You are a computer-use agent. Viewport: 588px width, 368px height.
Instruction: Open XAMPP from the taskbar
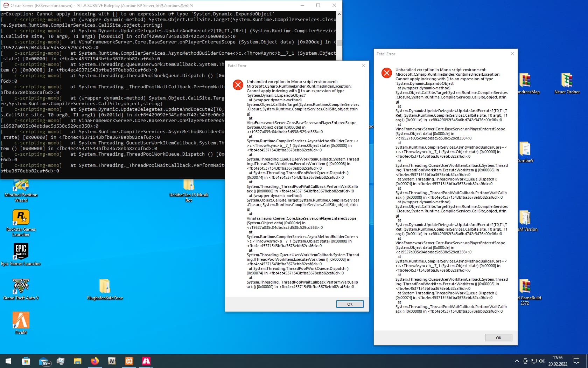point(129,361)
